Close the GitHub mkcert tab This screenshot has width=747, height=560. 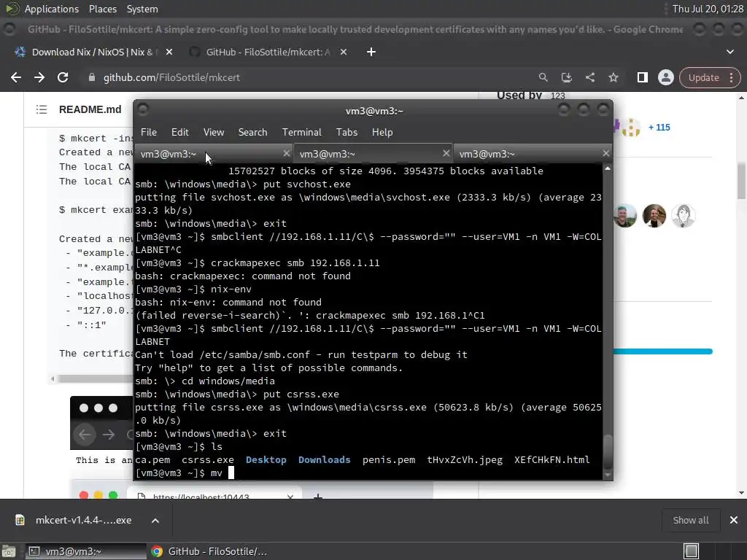tap(344, 52)
